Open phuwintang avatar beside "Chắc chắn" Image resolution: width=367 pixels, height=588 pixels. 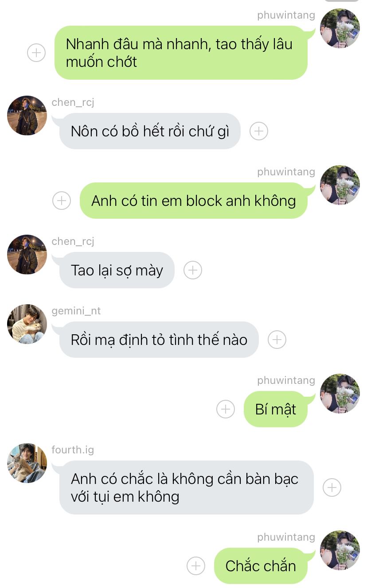pyautogui.click(x=340, y=550)
